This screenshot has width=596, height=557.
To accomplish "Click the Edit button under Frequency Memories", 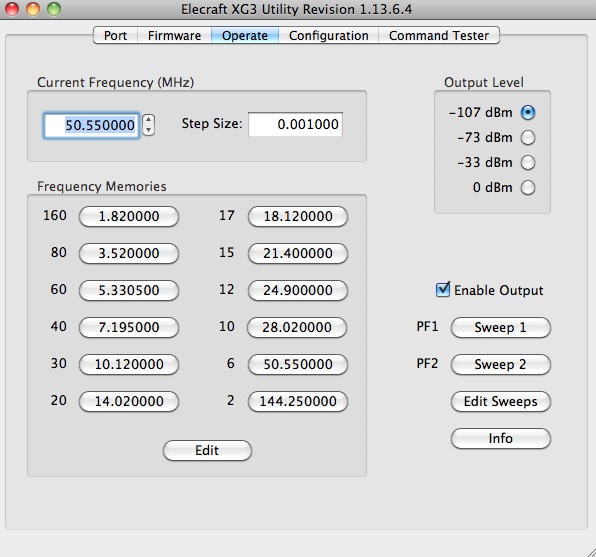I will 207,451.
